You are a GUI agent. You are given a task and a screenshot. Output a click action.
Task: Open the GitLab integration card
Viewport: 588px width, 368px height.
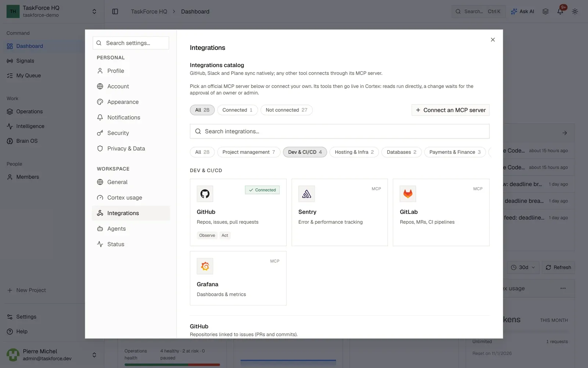click(x=441, y=212)
